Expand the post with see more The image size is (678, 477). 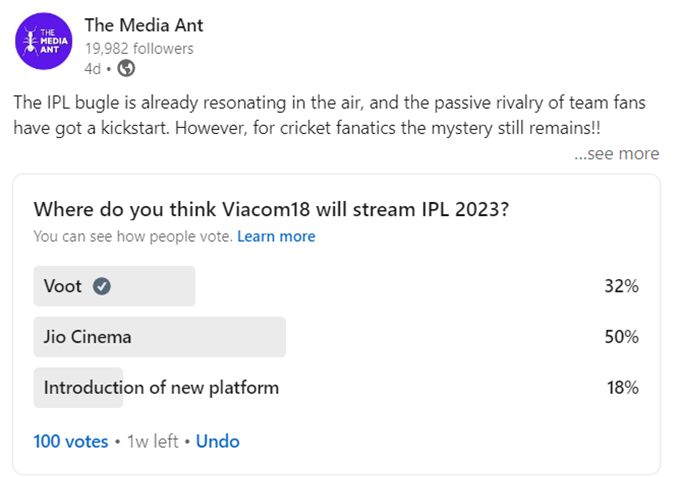coord(617,154)
